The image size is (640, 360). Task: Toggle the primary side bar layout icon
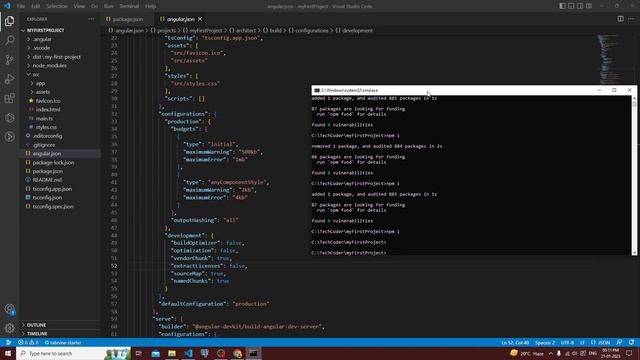[x=562, y=6]
